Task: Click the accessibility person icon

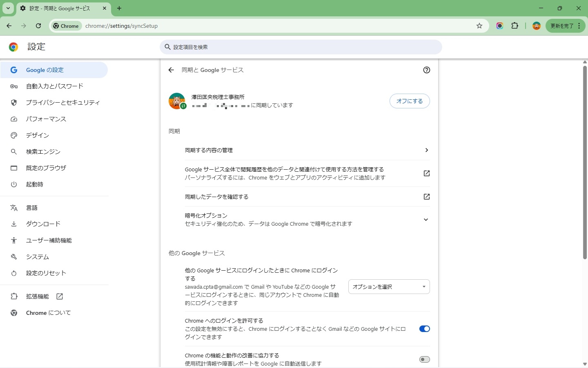Action: click(14, 240)
